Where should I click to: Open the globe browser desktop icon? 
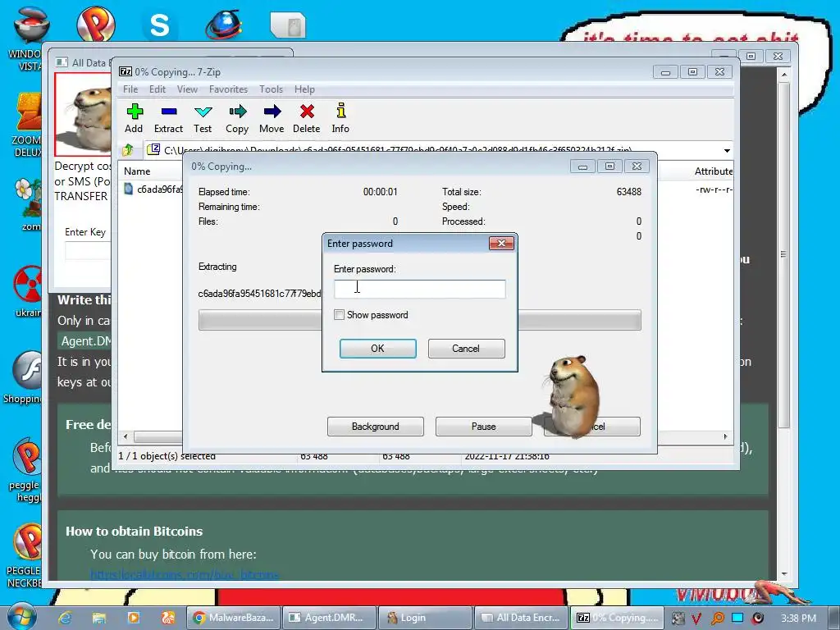224,25
